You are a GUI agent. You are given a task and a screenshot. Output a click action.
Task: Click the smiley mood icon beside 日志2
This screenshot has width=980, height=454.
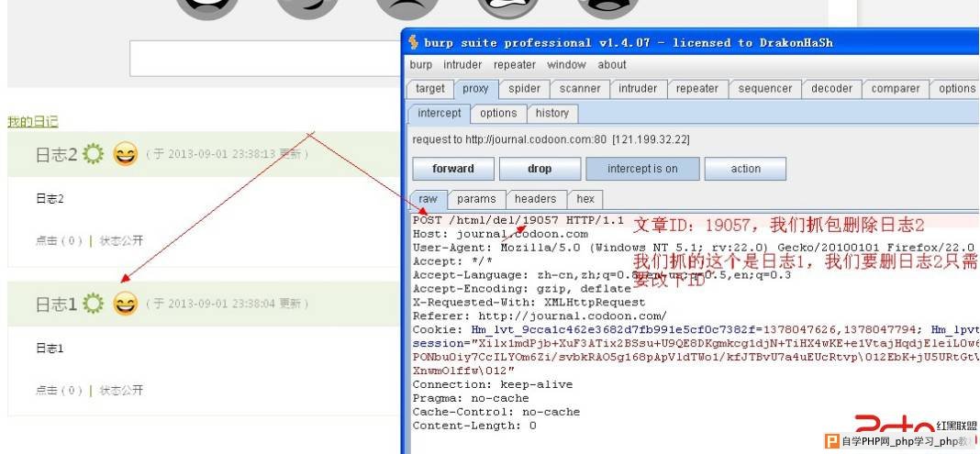(125, 153)
